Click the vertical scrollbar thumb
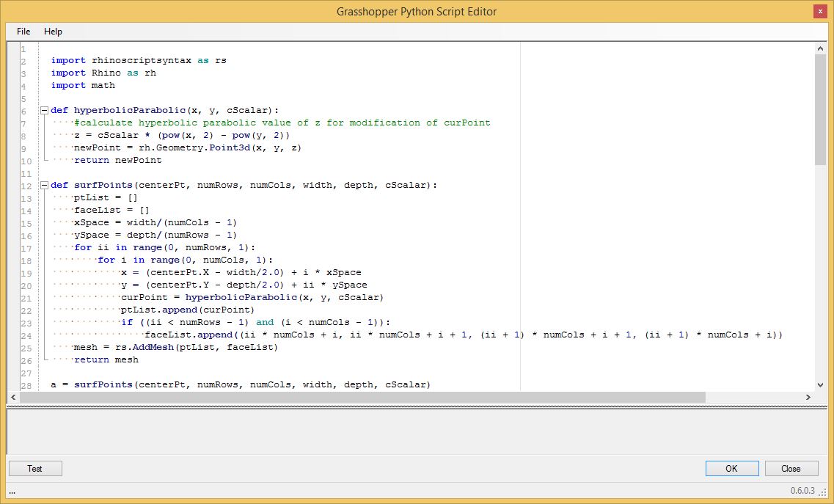 point(819,109)
